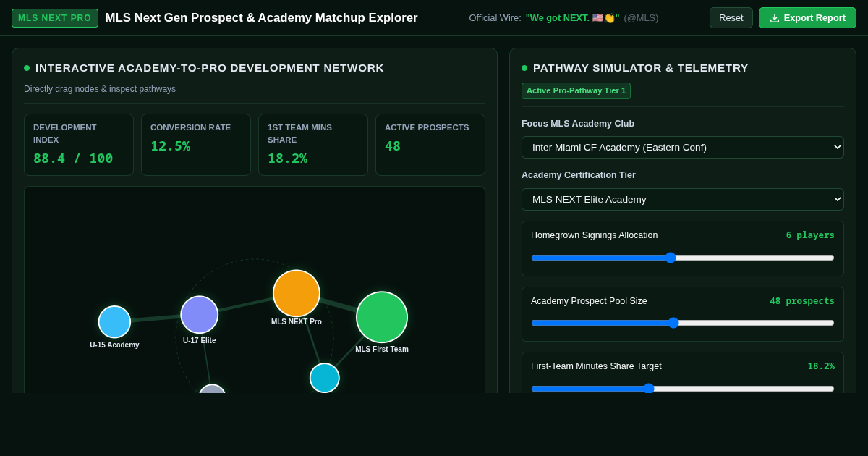
Task: Click "Directly drag nodes & inspect pathways" text
Action: [x=100, y=89]
